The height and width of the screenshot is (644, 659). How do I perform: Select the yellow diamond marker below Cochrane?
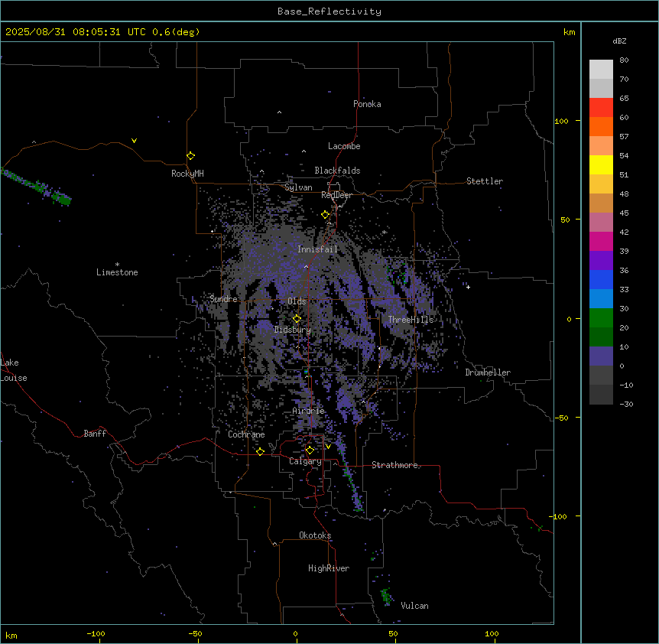pyautogui.click(x=260, y=452)
